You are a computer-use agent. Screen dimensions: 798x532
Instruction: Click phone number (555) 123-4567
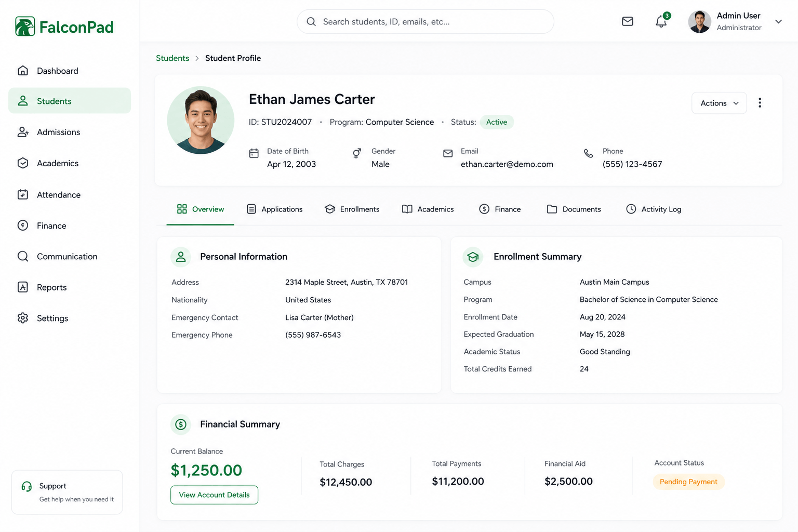632,164
